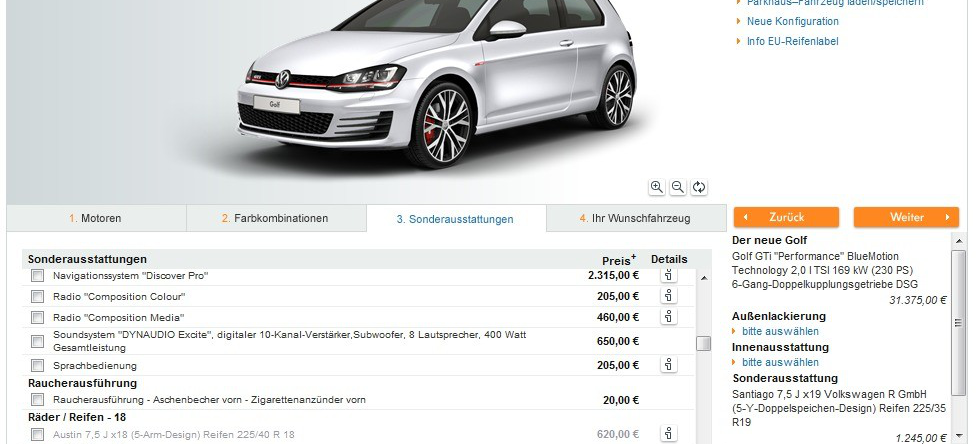977x444 pixels.
Task: Go to the Farbkombinationen tab
Action: pyautogui.click(x=275, y=218)
